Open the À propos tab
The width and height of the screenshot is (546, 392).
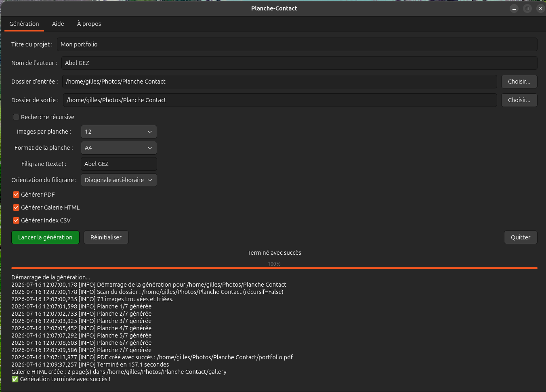[89, 24]
